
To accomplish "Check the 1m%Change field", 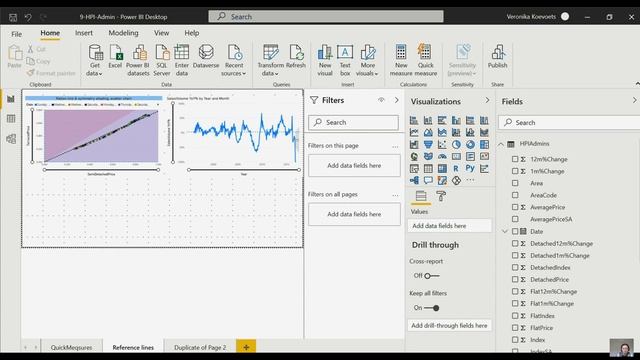I will pos(515,171).
